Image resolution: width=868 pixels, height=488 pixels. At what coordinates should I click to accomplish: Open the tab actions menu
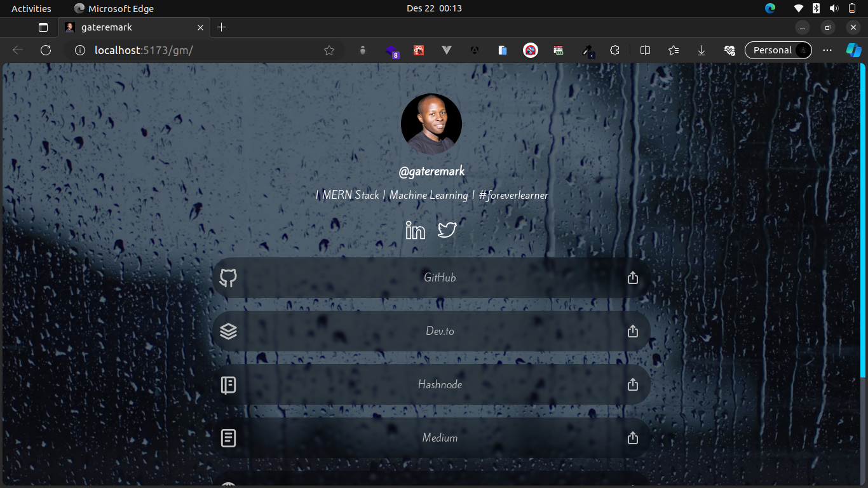tap(43, 27)
